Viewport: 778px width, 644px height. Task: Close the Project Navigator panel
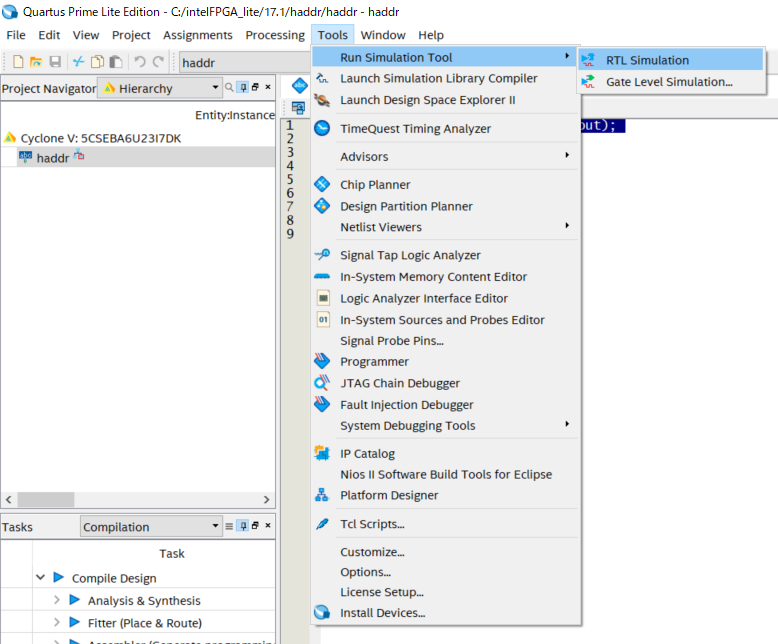pos(268,87)
